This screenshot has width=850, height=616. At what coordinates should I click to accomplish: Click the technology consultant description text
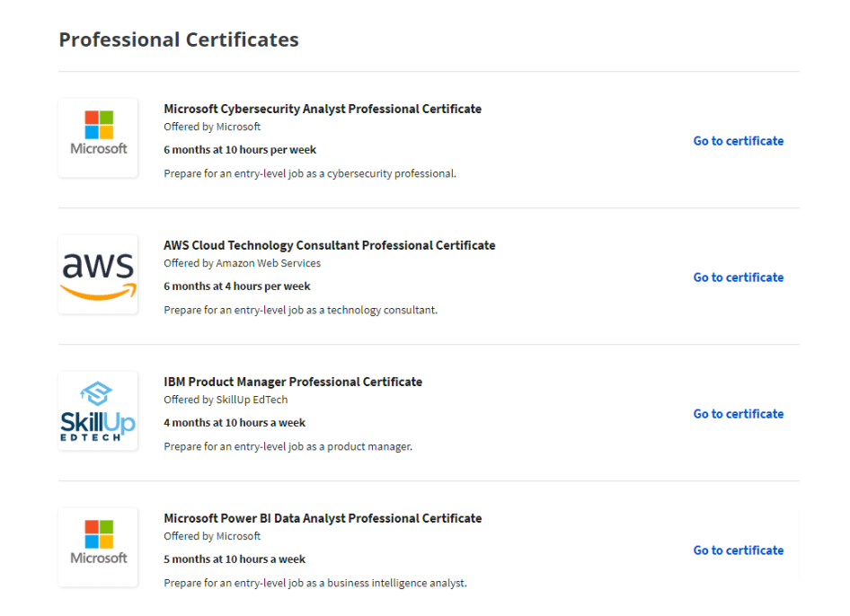tap(301, 311)
